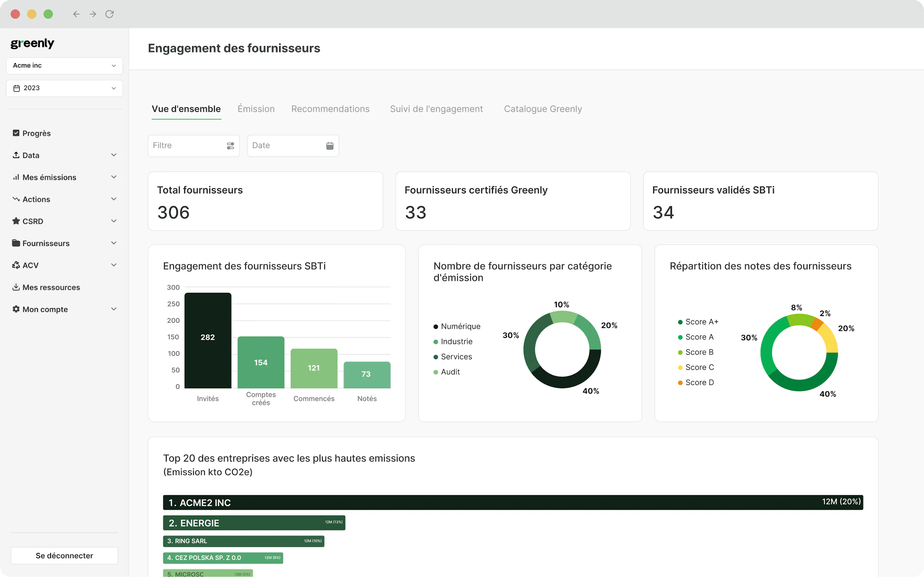Viewport: 924px width, 577px height.
Task: Click the browser back arrow
Action: (x=76, y=14)
